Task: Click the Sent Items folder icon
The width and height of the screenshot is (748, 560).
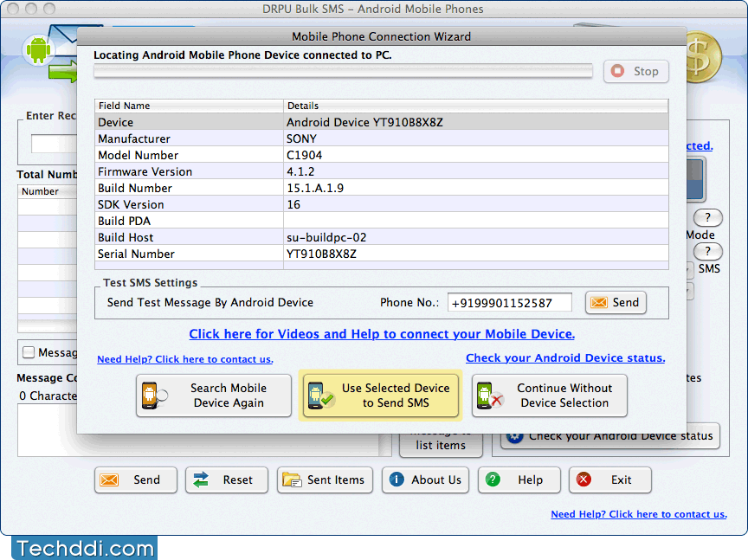Action: pos(292,480)
